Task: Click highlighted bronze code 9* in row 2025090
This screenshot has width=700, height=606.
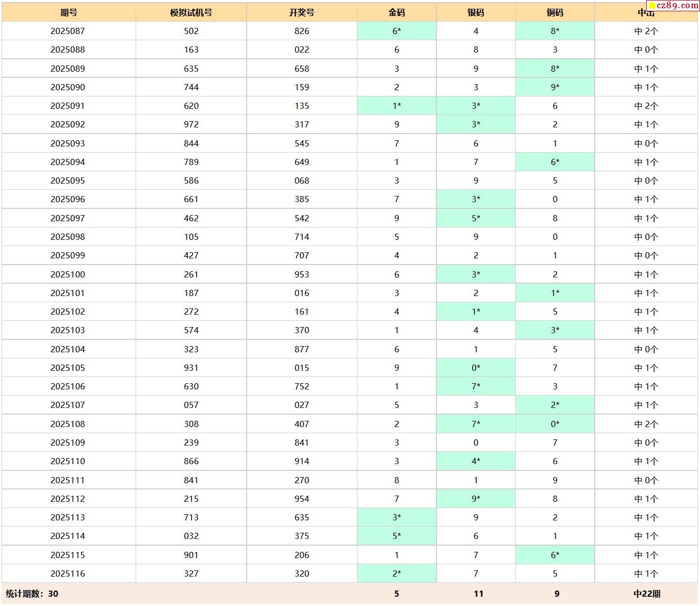Action: click(555, 87)
